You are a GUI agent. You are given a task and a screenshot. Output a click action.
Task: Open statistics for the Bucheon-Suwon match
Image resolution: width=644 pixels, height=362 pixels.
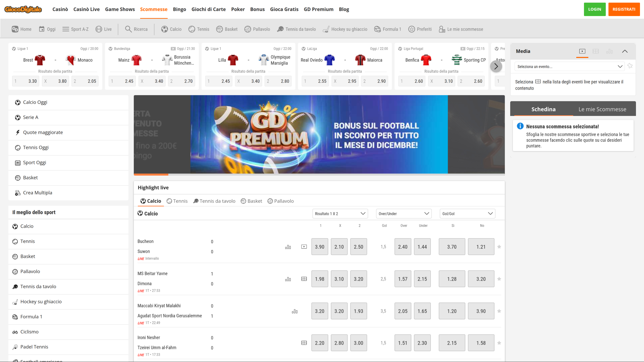click(288, 247)
